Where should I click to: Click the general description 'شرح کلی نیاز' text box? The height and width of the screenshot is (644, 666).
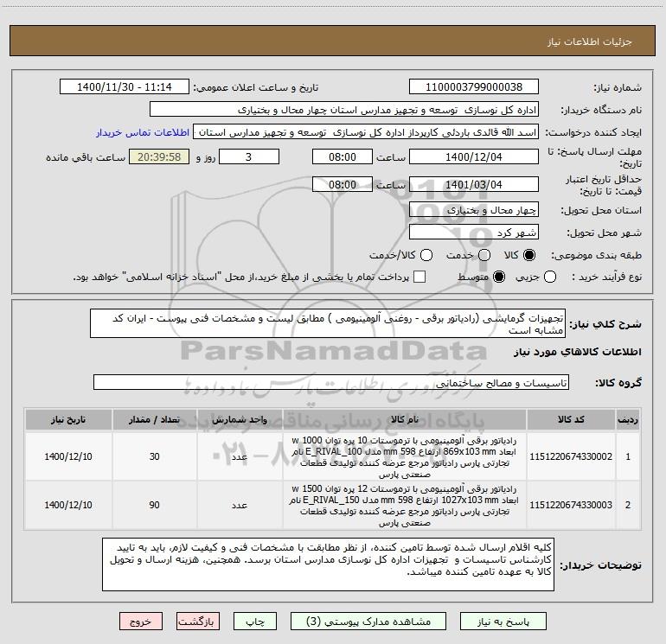(328, 323)
